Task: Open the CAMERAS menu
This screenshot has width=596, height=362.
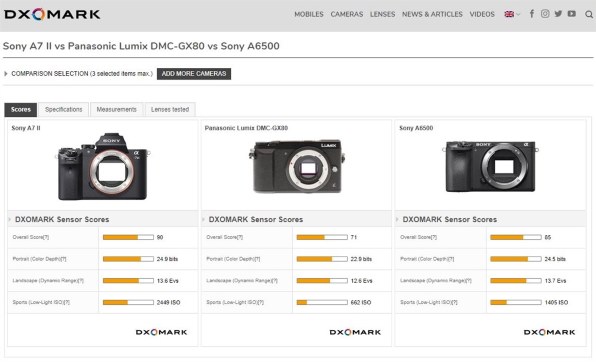Action: coord(347,14)
